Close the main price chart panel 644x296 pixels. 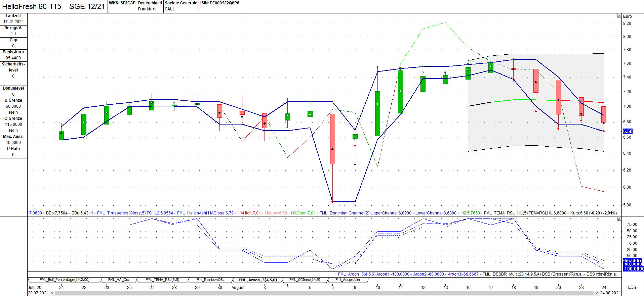point(619,16)
